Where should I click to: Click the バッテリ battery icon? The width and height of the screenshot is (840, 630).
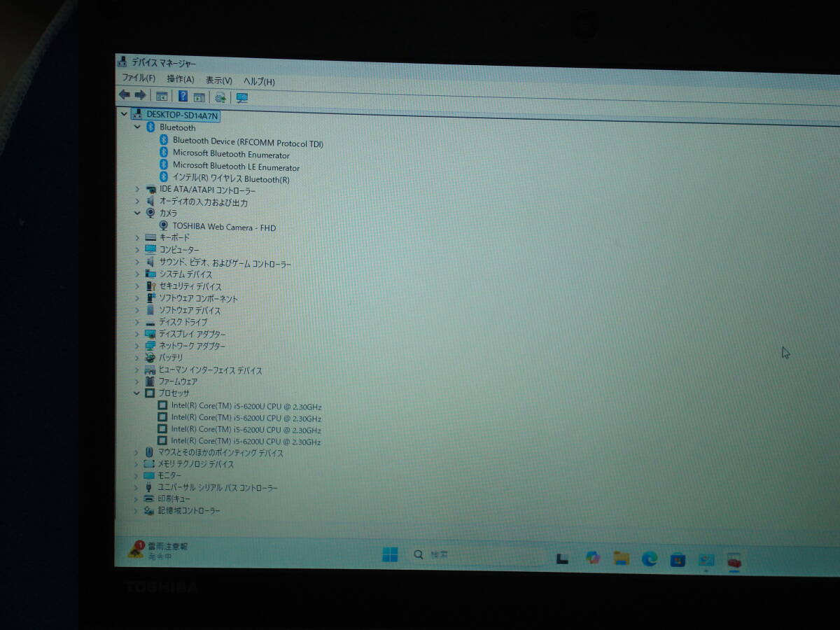[150, 357]
